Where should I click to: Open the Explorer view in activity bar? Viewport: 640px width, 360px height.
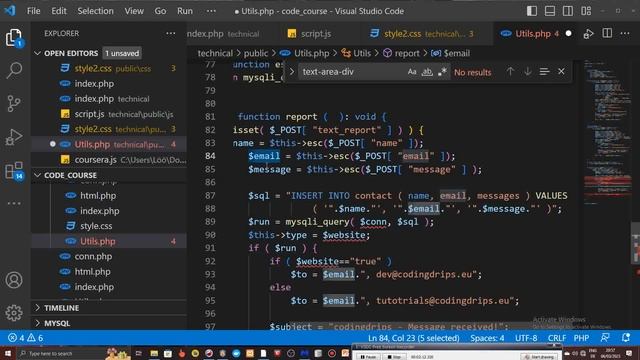point(14,38)
